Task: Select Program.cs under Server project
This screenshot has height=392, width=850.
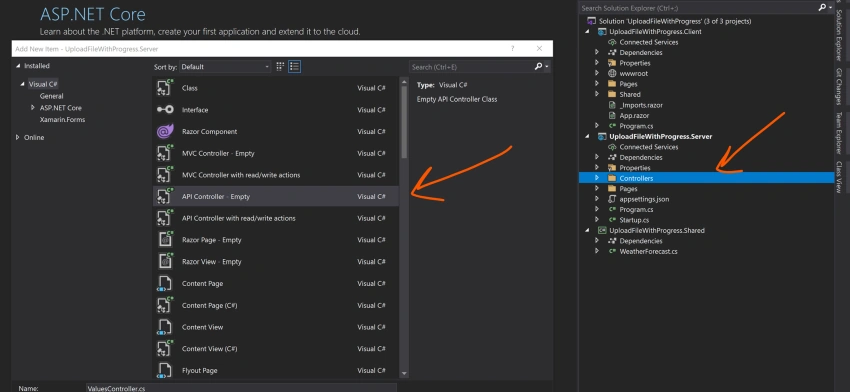Action: click(x=636, y=209)
